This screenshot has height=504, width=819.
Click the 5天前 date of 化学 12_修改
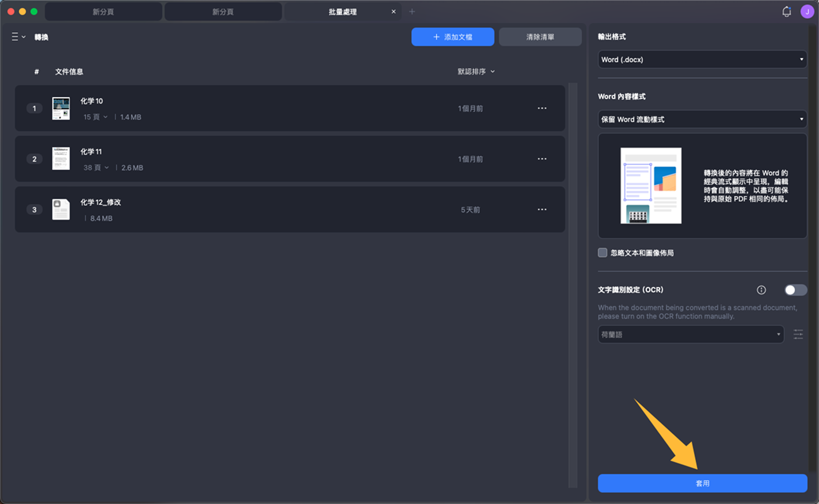click(x=470, y=209)
